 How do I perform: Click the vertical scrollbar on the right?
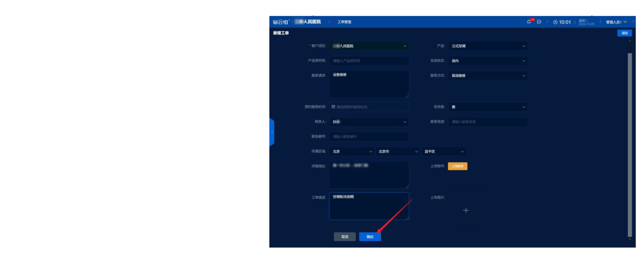pos(630,141)
